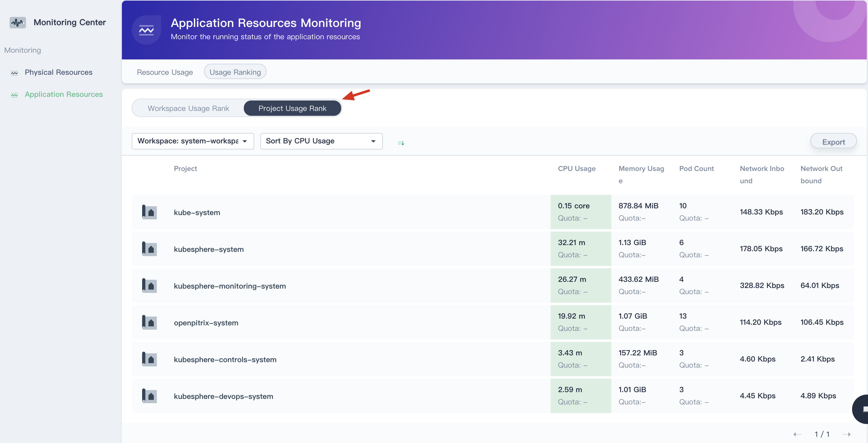
Task: Open the Workspace: system-workspace dropdown
Action: point(193,141)
